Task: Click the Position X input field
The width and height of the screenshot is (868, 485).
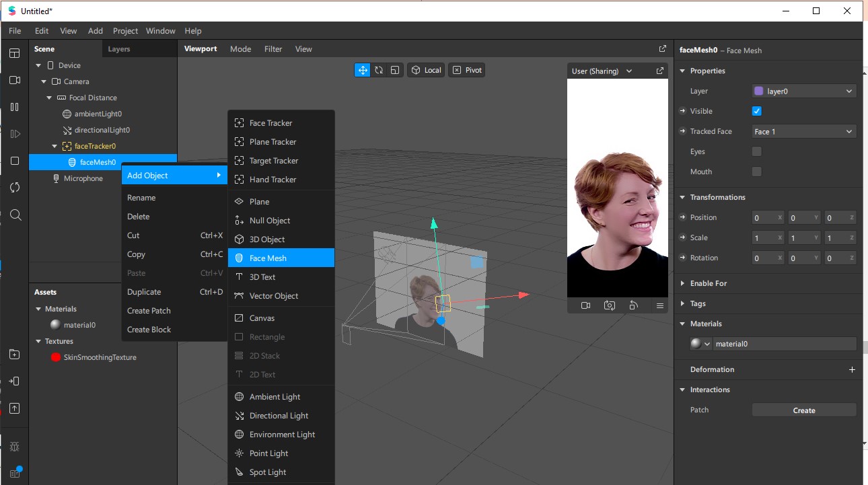Action: point(768,217)
